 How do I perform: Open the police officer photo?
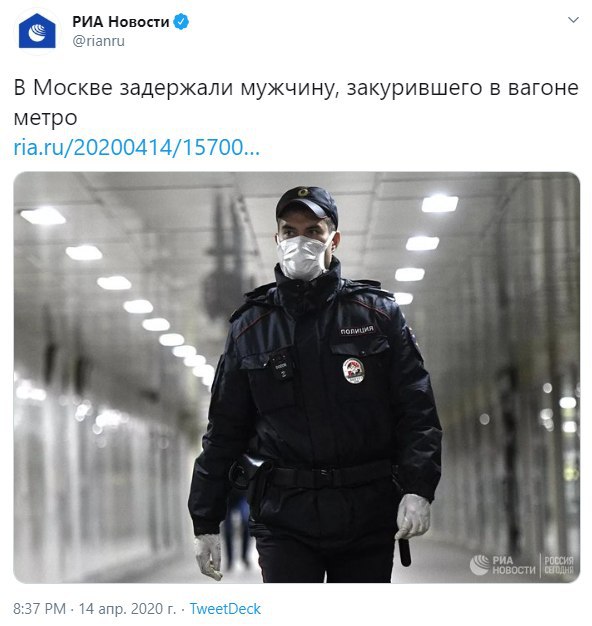296,377
